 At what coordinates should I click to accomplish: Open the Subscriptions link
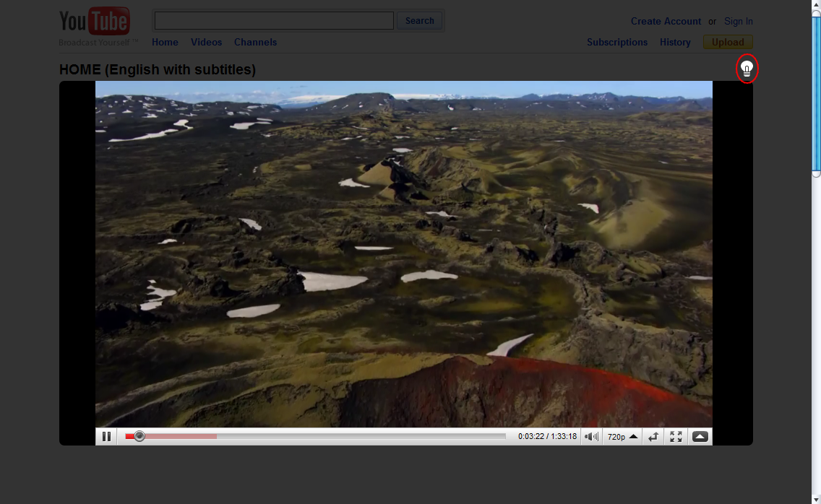pyautogui.click(x=616, y=43)
